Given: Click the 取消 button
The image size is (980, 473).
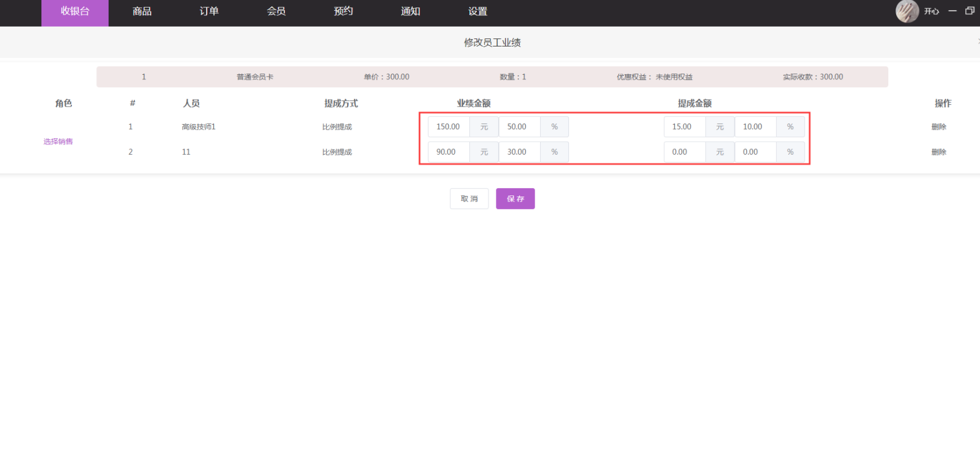Looking at the screenshot, I should (x=469, y=199).
